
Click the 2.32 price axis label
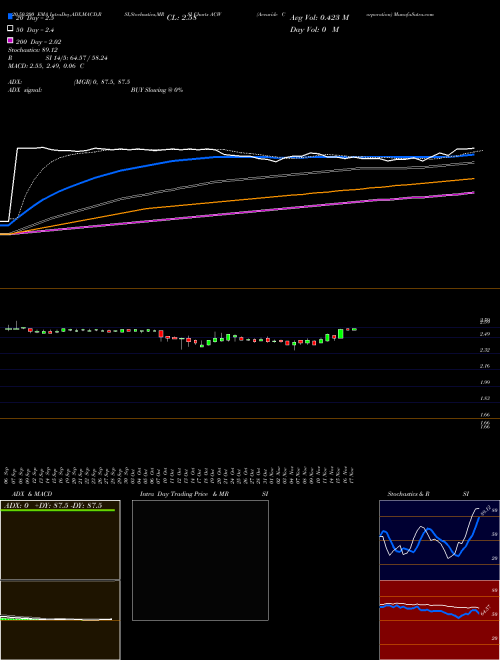tap(485, 350)
